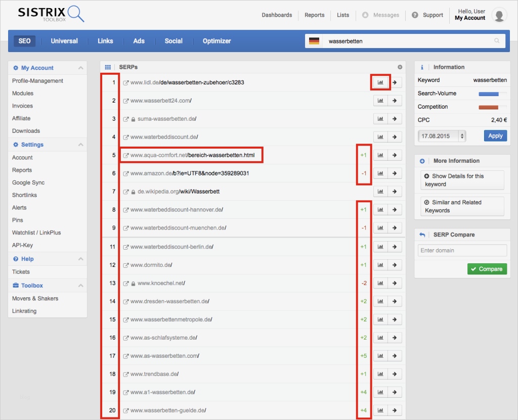Image resolution: width=518 pixels, height=420 pixels.
Task: Click Show Details for this keyword
Action: coord(462,180)
